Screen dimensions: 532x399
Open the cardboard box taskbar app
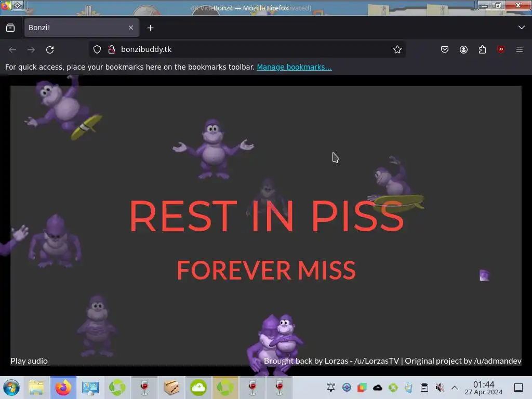pyautogui.click(x=171, y=388)
